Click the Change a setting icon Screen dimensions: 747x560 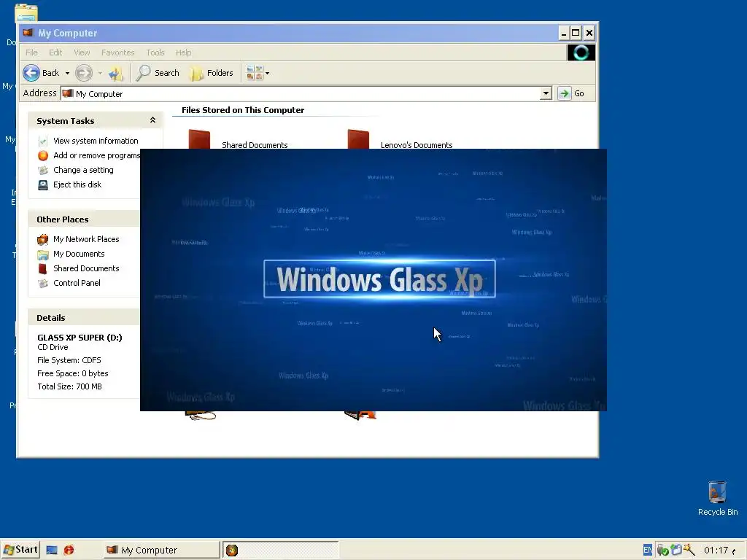coord(43,170)
